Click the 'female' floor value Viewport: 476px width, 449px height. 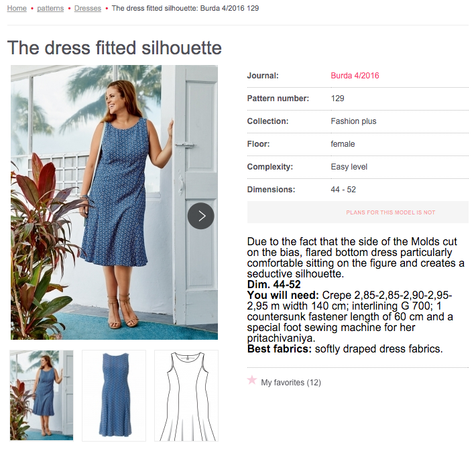tap(343, 144)
